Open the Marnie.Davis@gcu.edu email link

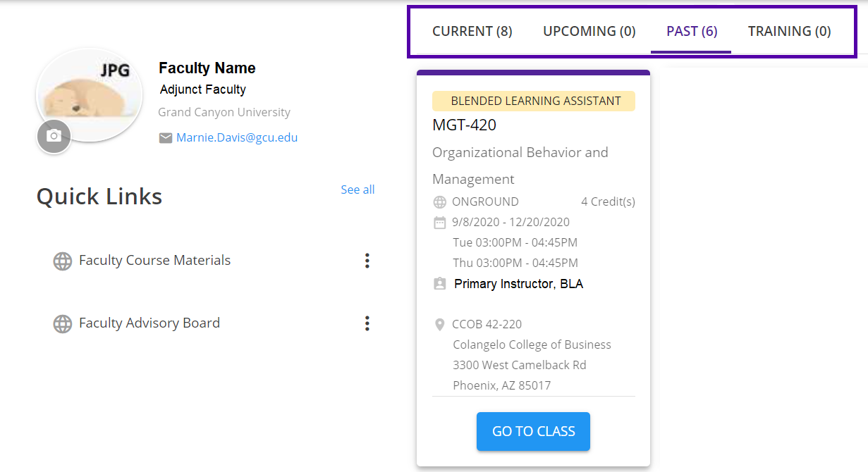pyautogui.click(x=237, y=137)
